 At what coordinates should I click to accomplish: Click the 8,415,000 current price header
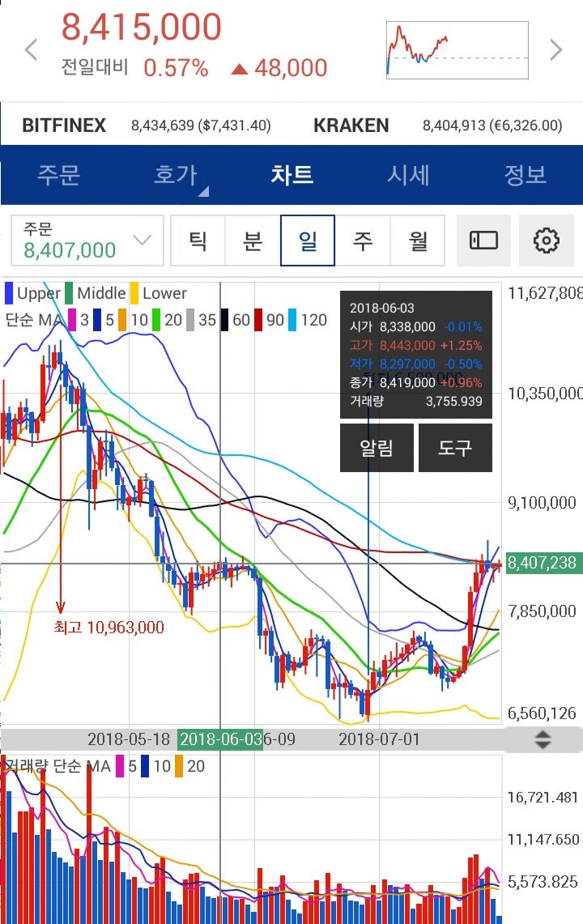point(142,27)
